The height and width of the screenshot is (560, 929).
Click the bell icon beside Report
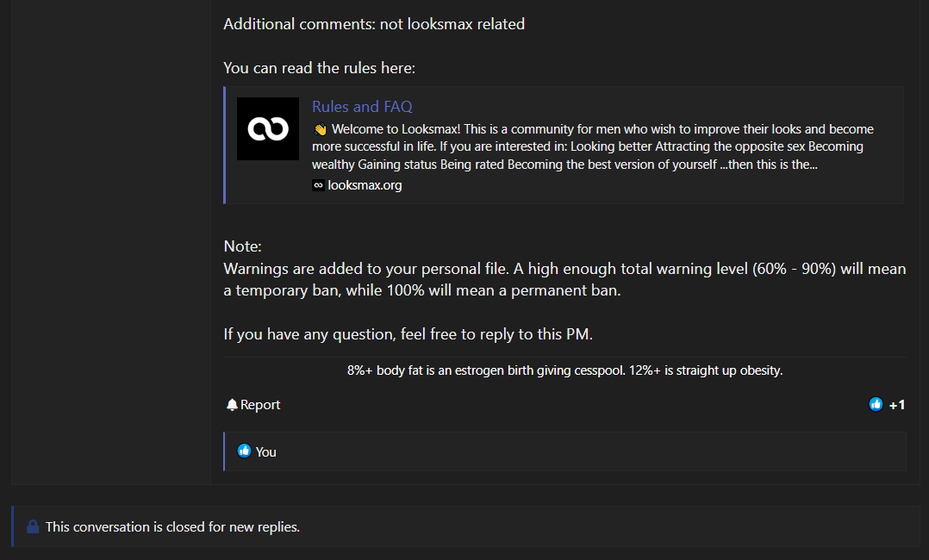point(232,405)
